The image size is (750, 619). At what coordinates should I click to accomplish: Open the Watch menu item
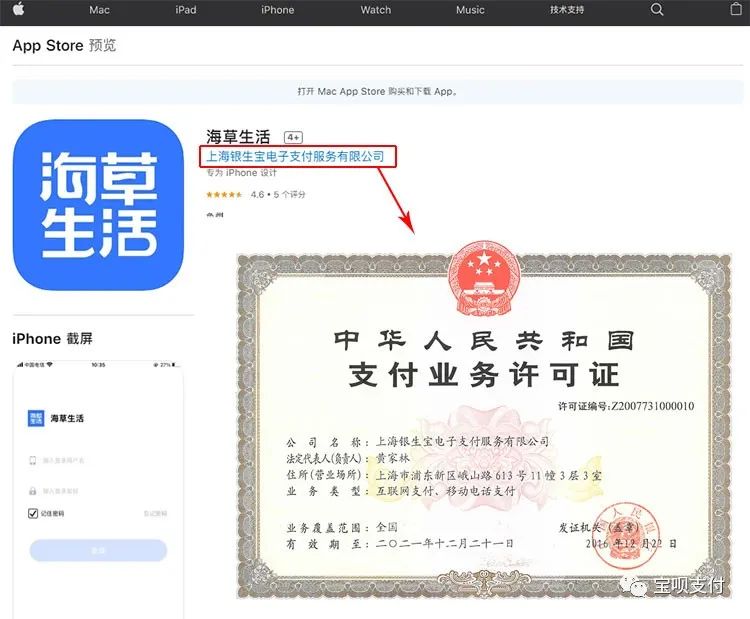point(375,10)
